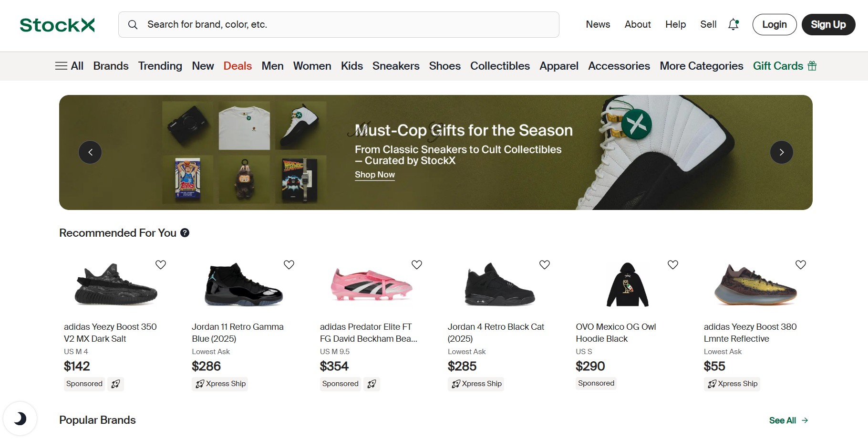
Task: Click the search magnifier icon
Action: click(x=133, y=24)
